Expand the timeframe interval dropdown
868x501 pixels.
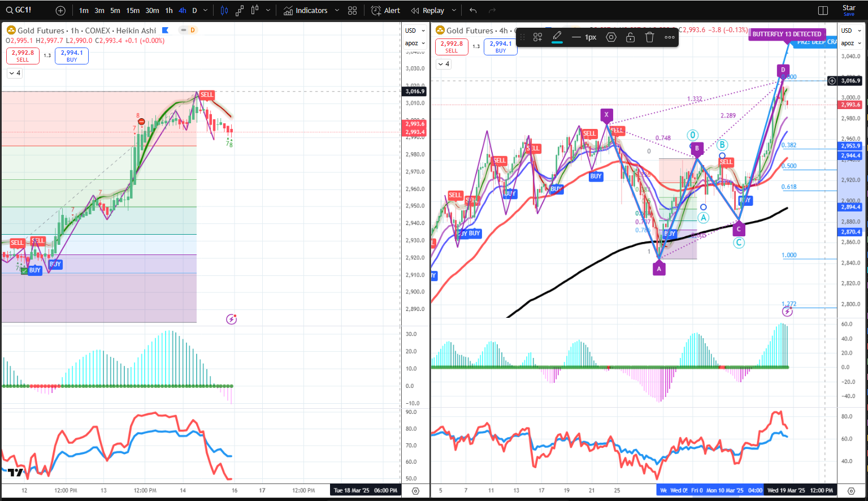205,10
